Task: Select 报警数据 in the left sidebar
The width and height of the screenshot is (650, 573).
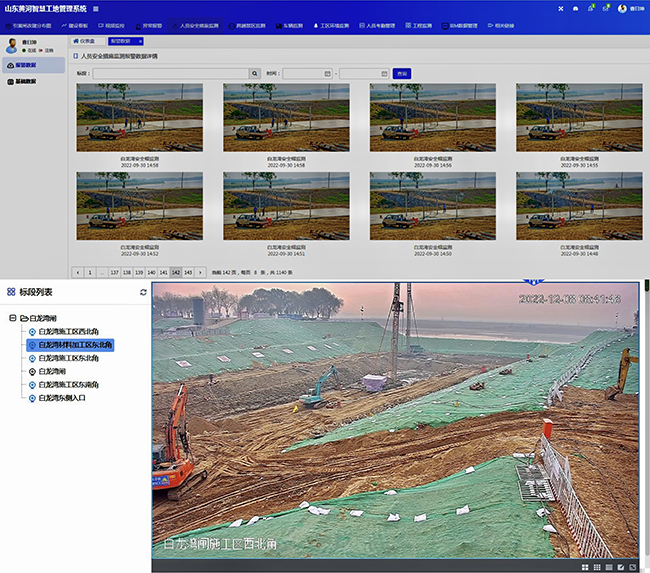Action: tap(33, 65)
